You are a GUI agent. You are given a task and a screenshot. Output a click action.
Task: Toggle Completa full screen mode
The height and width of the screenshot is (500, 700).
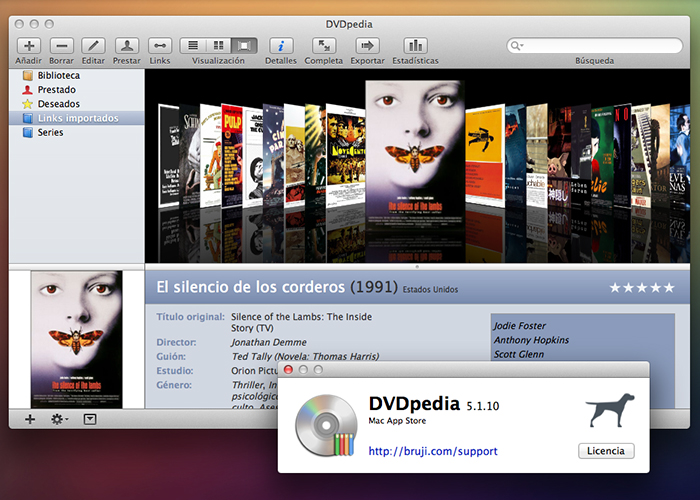[x=324, y=46]
